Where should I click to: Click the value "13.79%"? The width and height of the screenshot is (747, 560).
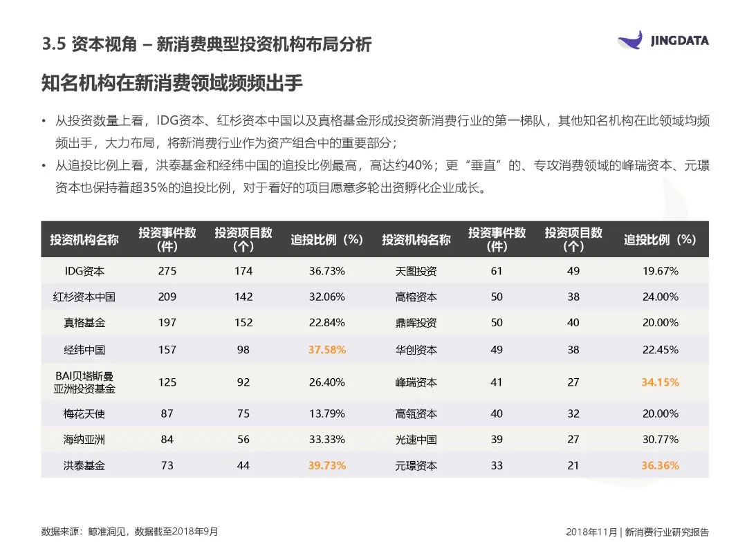pos(326,413)
